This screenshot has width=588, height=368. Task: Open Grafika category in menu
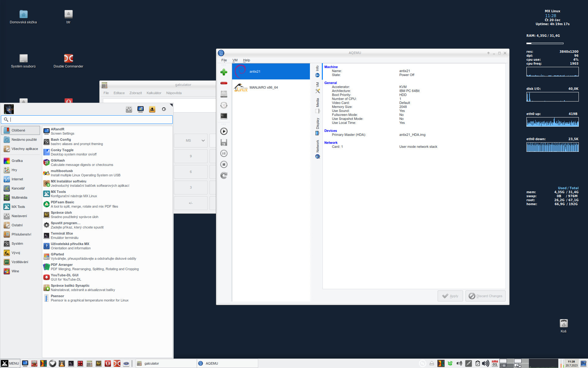point(21,161)
